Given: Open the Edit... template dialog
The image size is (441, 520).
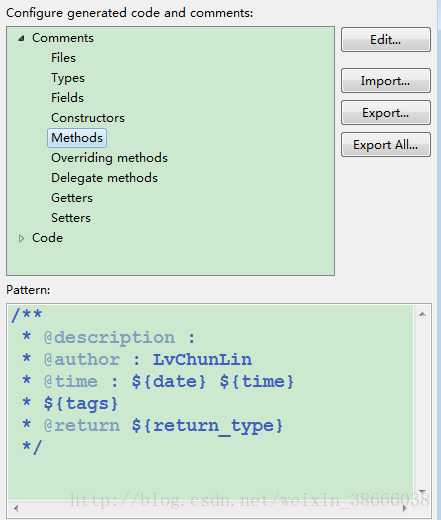Looking at the screenshot, I should (386, 40).
